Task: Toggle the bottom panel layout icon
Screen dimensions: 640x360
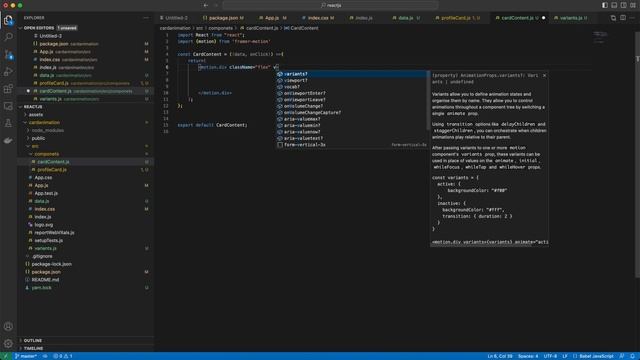Action: click(614, 5)
